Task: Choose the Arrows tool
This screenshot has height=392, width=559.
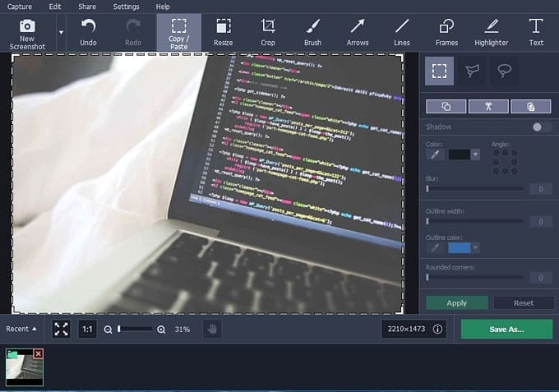Action: pyautogui.click(x=357, y=31)
